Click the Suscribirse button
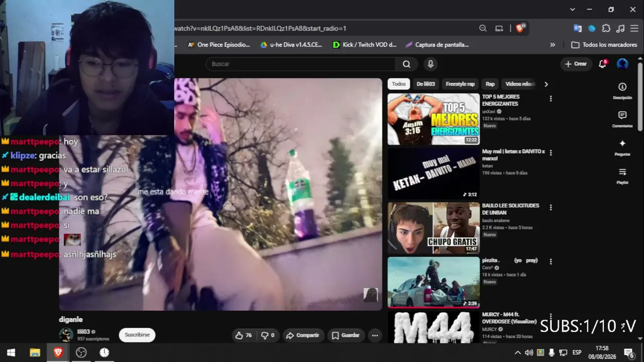 point(137,335)
